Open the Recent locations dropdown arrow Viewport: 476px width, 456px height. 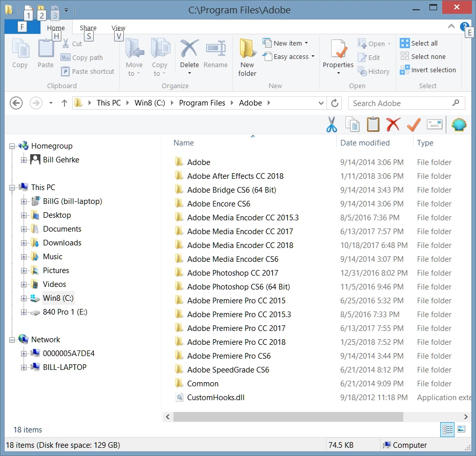pos(51,103)
